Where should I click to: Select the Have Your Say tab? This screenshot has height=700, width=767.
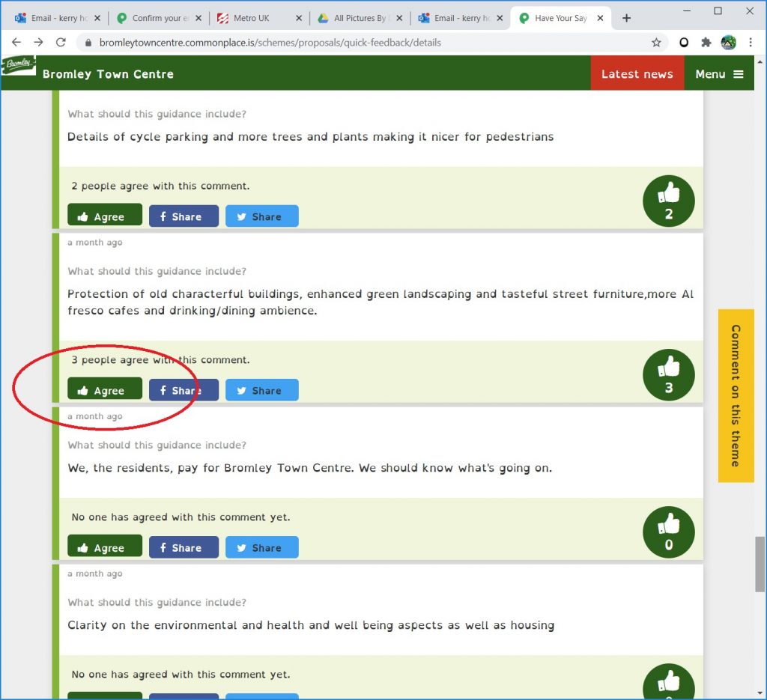[x=560, y=18]
